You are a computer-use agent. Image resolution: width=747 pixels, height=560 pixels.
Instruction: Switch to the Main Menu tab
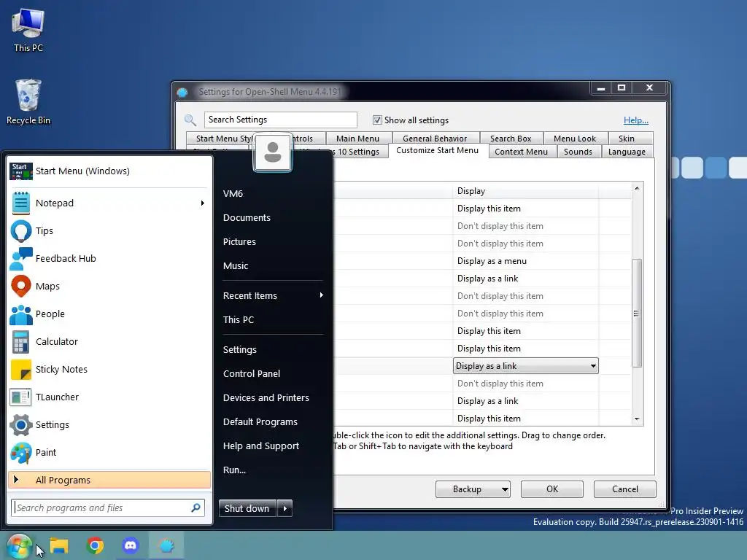[x=357, y=138]
